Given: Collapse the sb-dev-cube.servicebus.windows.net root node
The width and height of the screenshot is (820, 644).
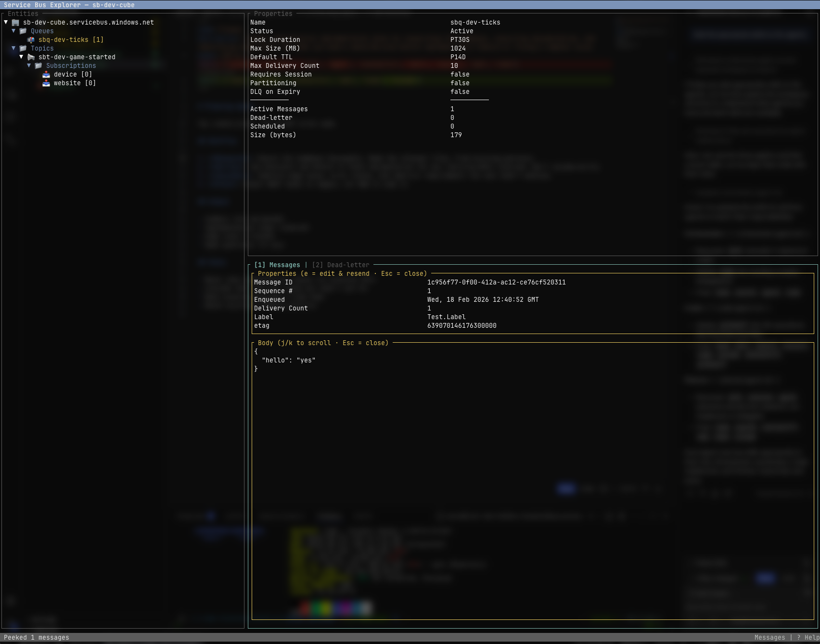Looking at the screenshot, I should (x=6, y=23).
